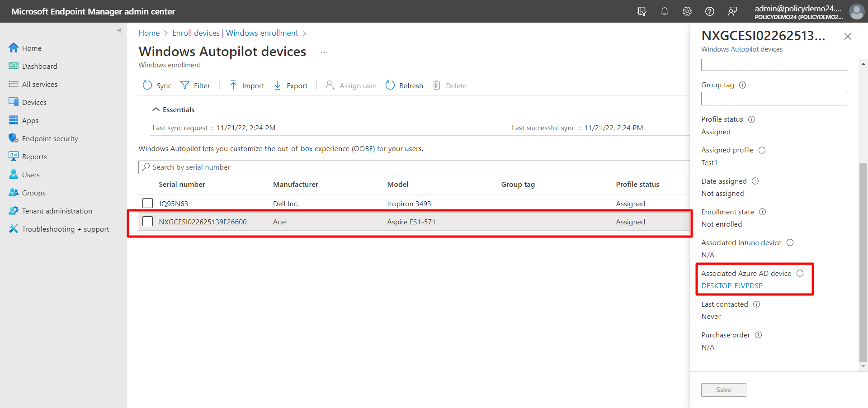Click Sync in the toolbar
This screenshot has width=868, height=408.
157,85
